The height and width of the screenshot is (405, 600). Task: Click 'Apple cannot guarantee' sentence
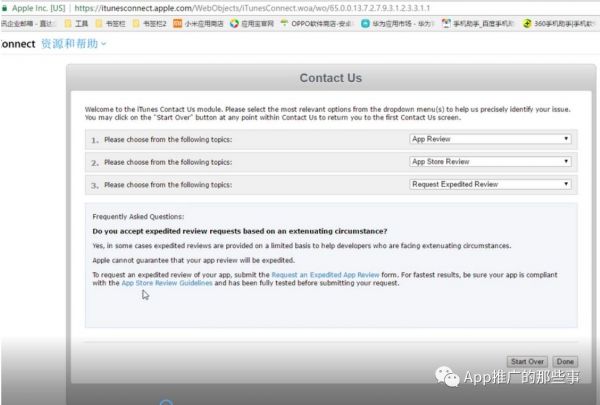194,260
